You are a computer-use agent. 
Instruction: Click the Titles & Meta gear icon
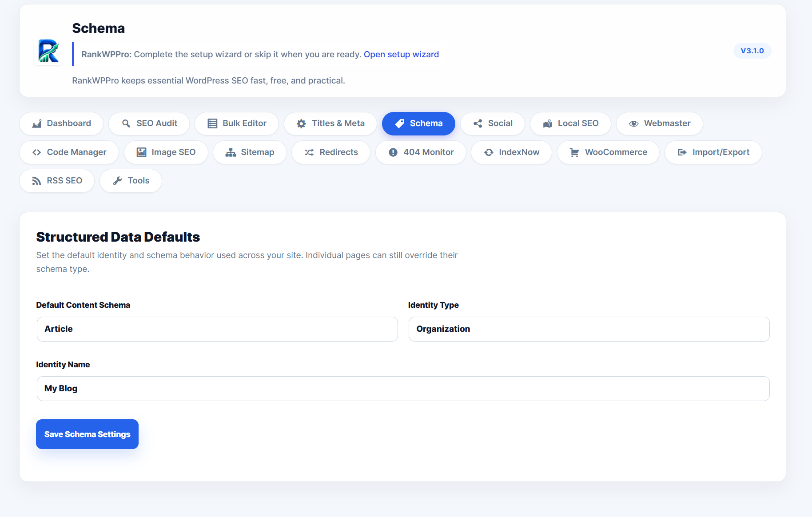[301, 123]
